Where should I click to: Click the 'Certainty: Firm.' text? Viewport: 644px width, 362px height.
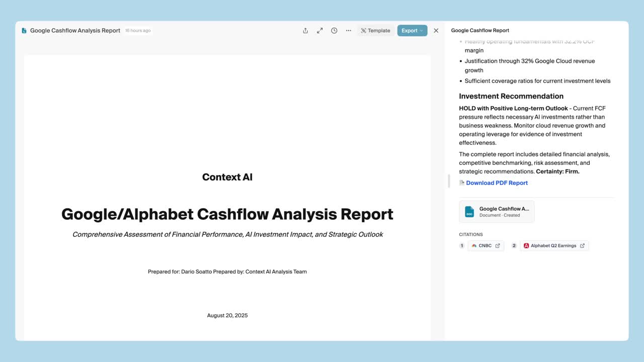click(557, 171)
